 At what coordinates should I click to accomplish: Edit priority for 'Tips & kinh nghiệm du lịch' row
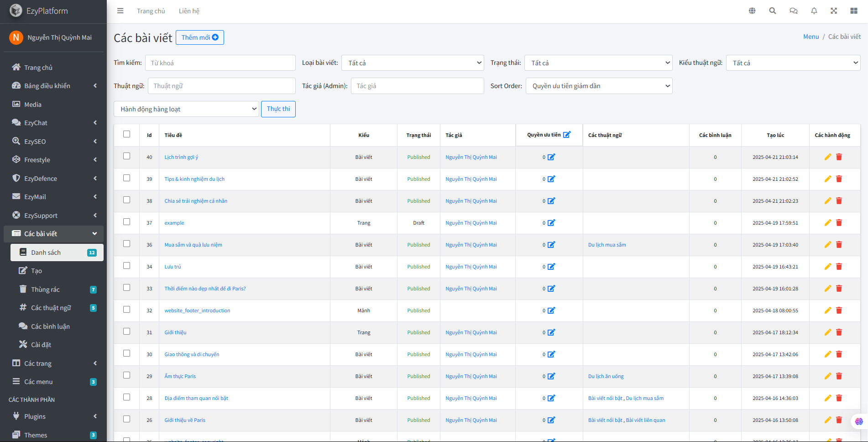coord(551,179)
